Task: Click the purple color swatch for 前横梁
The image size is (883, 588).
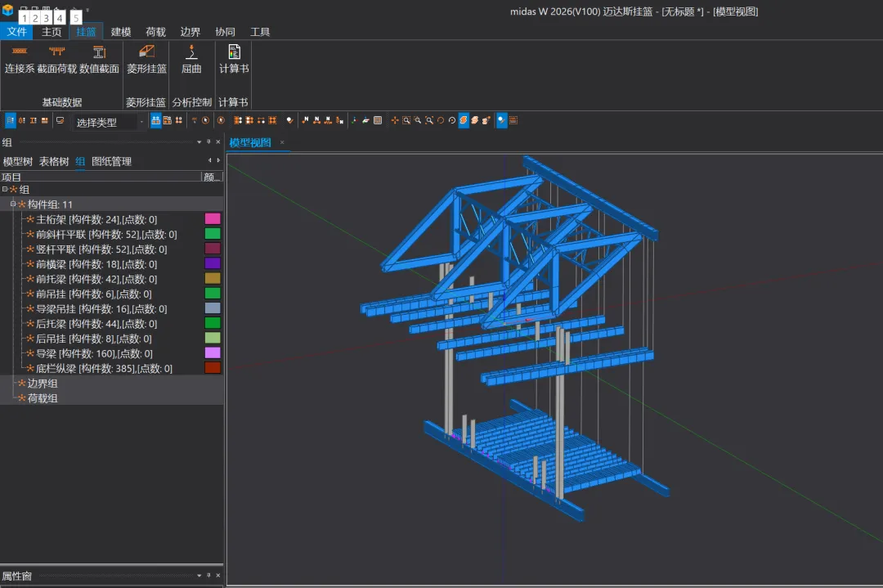Action: [213, 263]
